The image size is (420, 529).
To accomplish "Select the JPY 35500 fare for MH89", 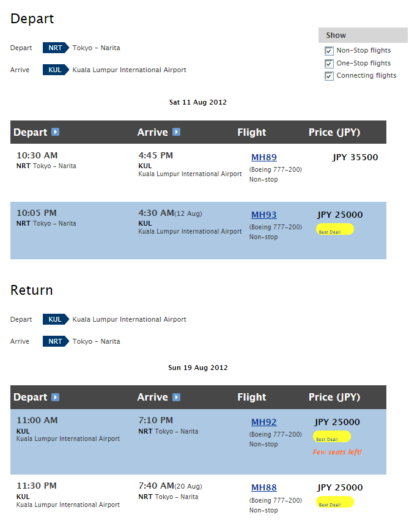I will [355, 158].
